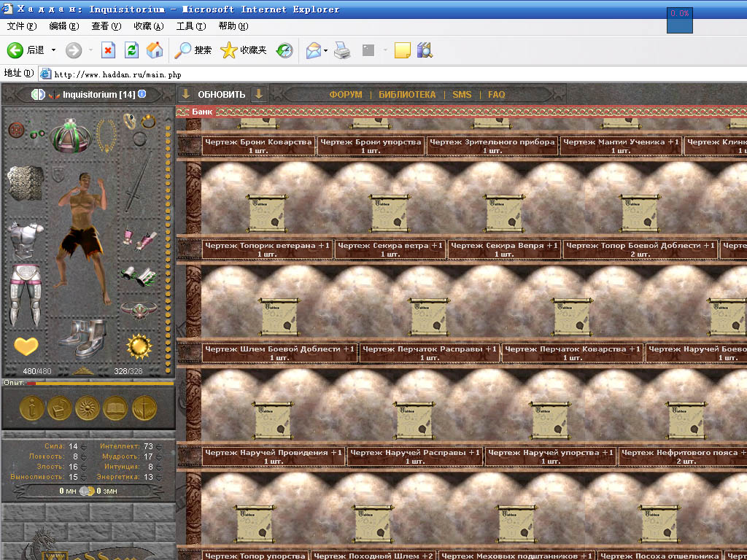The width and height of the screenshot is (747, 560).
Task: Select the Чертеж Наручей Провидения +1 scroll
Action: click(273, 420)
